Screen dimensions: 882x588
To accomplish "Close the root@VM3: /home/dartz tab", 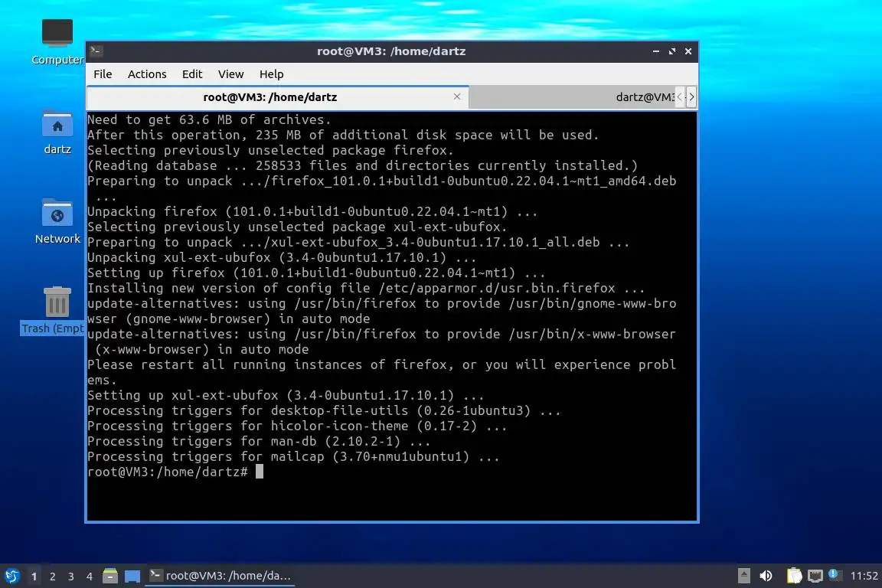I will [457, 96].
